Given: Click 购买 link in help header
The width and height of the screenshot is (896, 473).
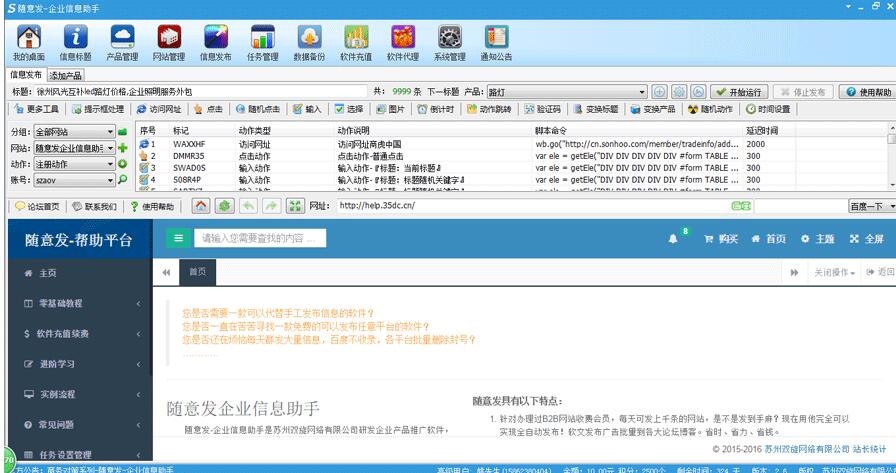Looking at the screenshot, I should point(722,239).
